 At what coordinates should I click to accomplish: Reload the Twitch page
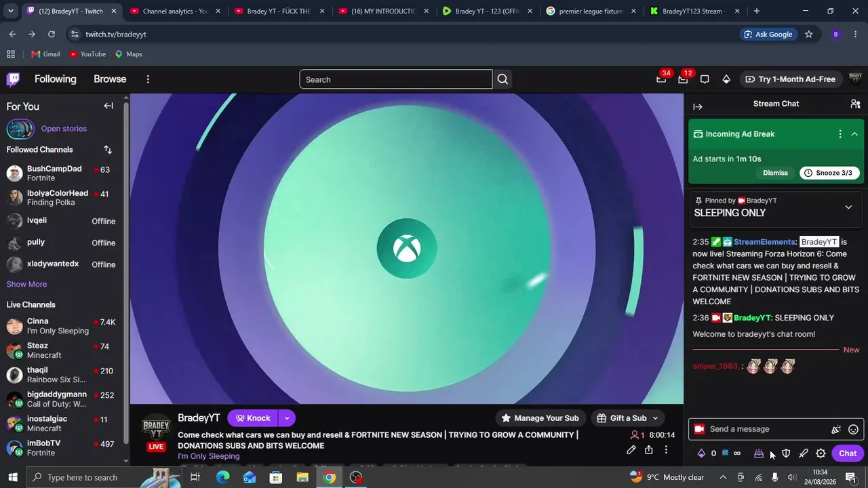point(52,35)
